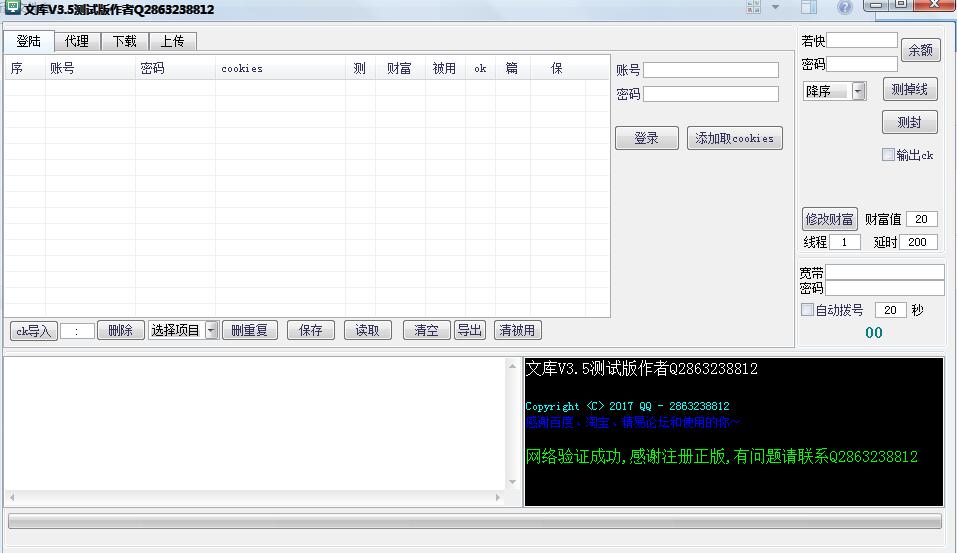957x553 pixels.
Task: Sort by the 被用 column header
Action: coord(445,68)
